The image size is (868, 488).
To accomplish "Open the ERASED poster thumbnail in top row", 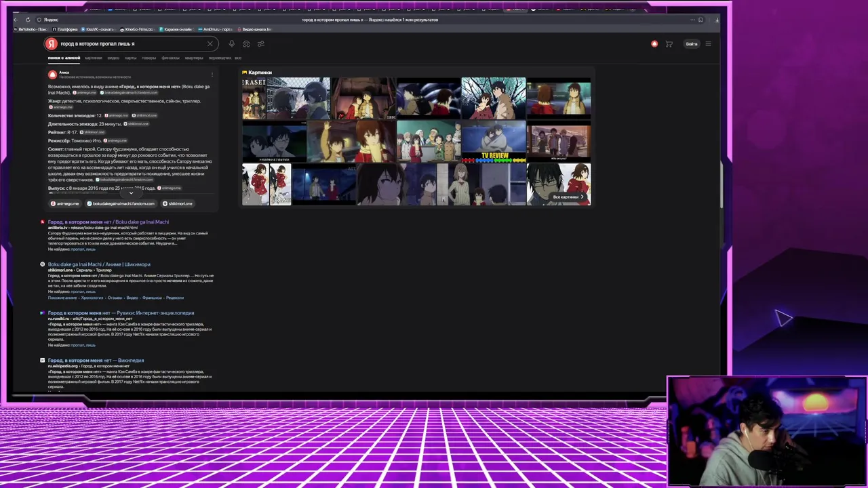I will (254, 98).
